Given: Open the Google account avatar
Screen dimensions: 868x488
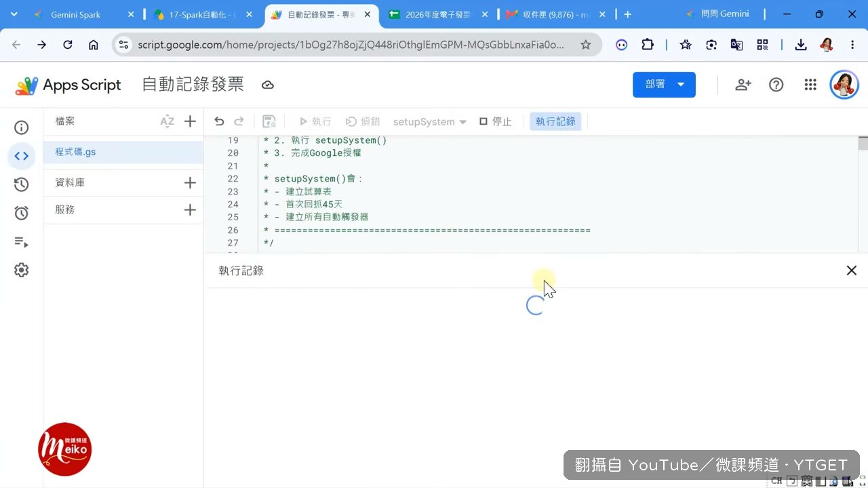Looking at the screenshot, I should (844, 85).
